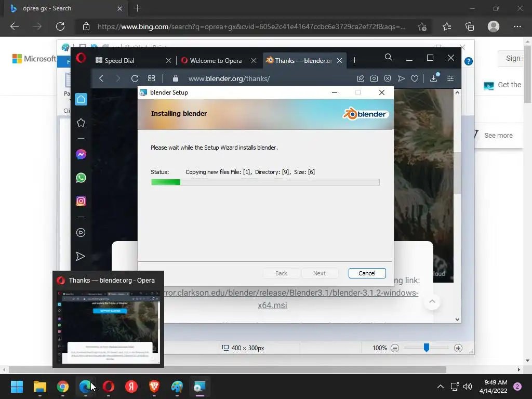Viewport: 532px width, 399px height.
Task: Refresh the Bing page in Edge
Action: click(60, 26)
